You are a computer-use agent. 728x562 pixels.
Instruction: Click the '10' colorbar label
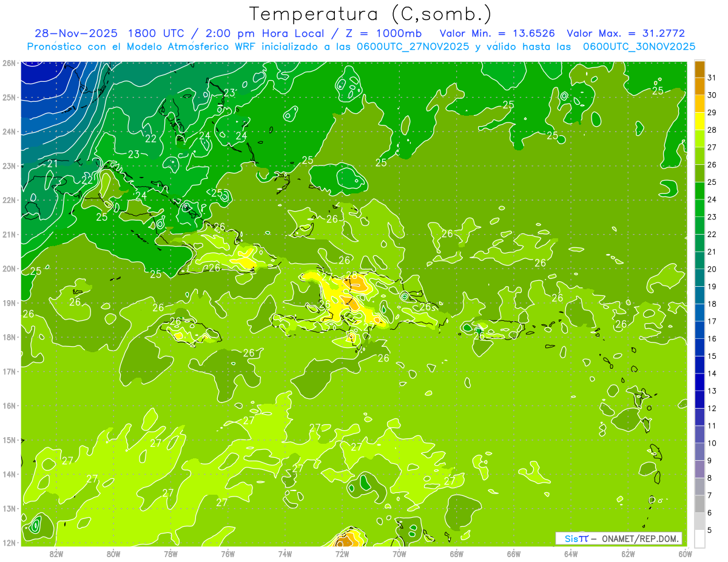(x=712, y=443)
